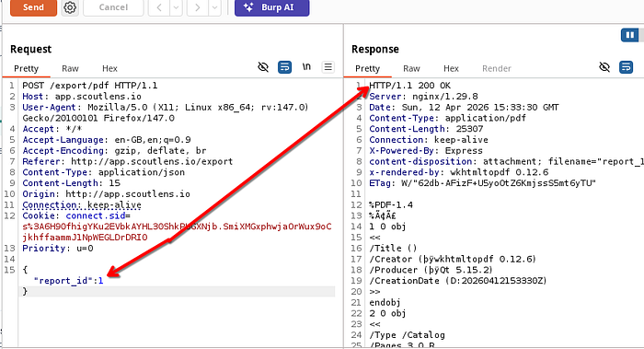Click the Cancel button

point(113,7)
